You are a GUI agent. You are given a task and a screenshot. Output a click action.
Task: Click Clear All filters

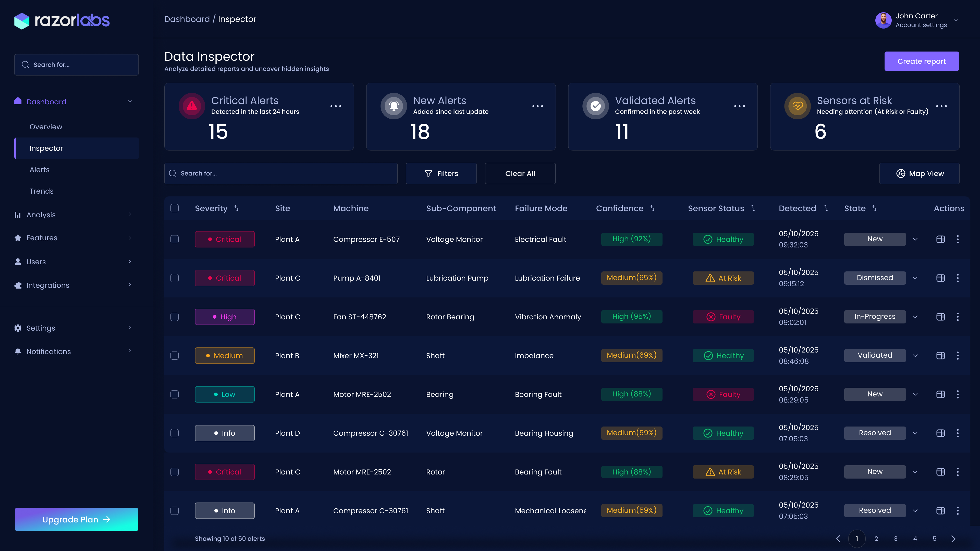point(520,173)
